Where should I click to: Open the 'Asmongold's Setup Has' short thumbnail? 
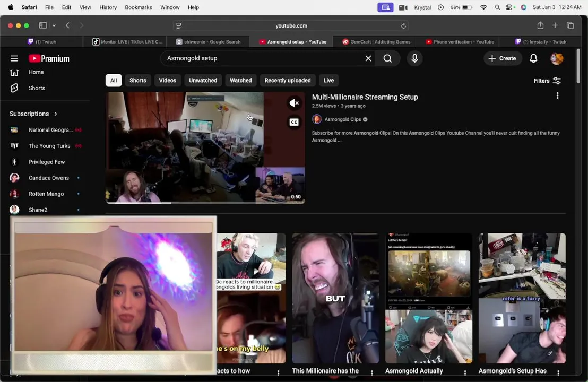(522, 298)
